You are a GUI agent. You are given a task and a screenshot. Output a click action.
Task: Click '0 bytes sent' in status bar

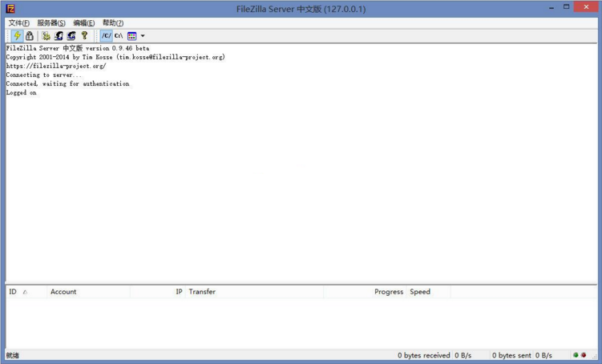pos(511,355)
